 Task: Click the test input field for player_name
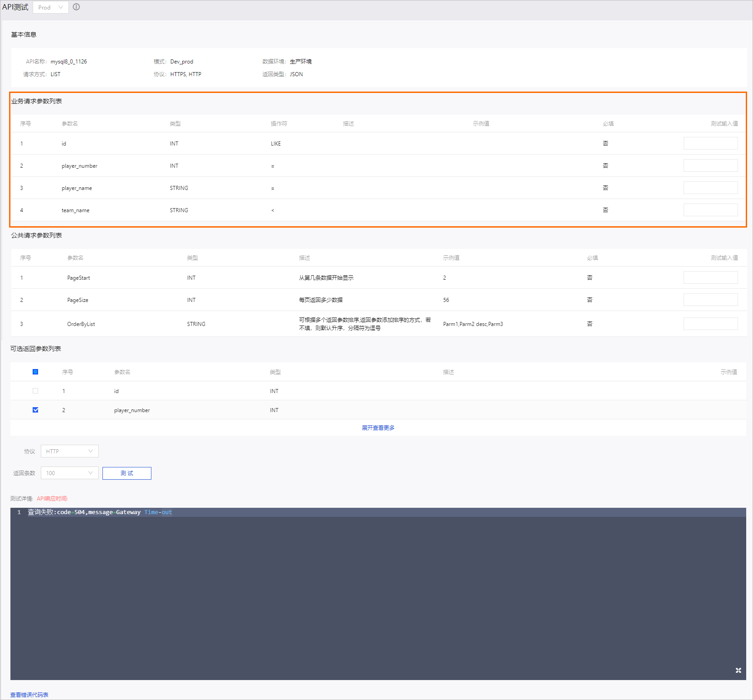[710, 188]
